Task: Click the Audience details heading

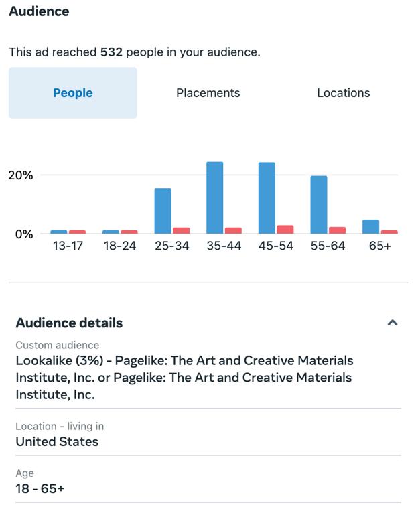Action: pyautogui.click(x=69, y=323)
